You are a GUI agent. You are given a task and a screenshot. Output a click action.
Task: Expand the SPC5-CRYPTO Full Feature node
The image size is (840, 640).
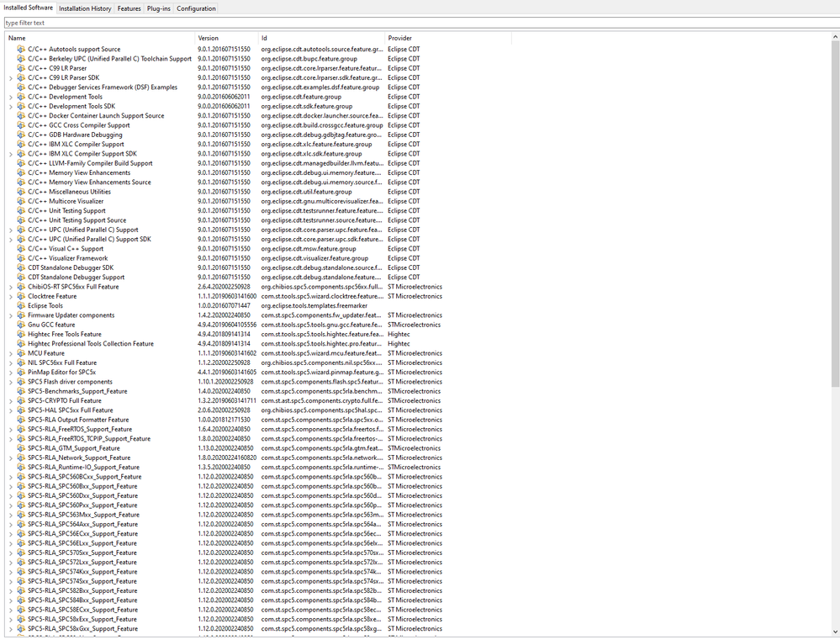coord(11,401)
